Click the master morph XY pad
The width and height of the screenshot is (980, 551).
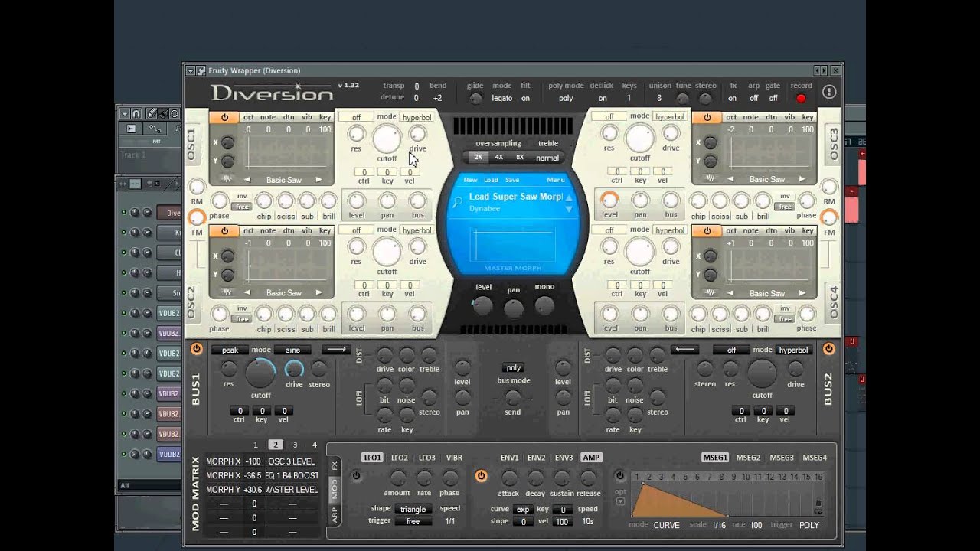[512, 244]
